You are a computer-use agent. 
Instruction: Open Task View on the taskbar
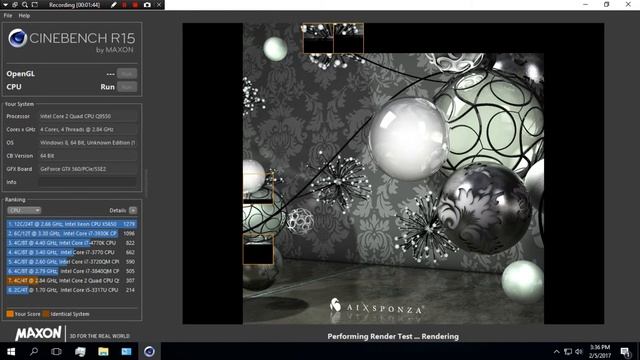pos(56,351)
